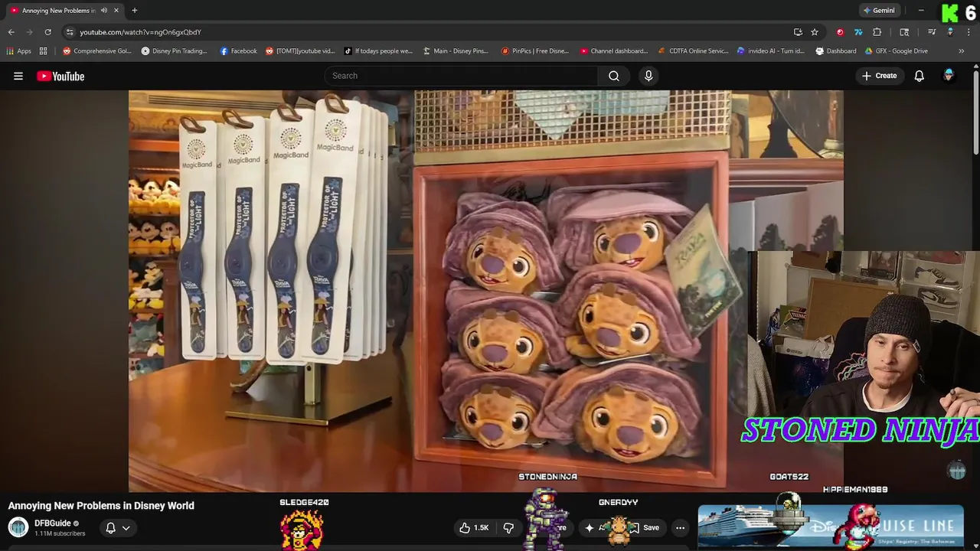Screen dimensions: 980x551
Task: Click the red circular extension icon
Action: click(840, 32)
